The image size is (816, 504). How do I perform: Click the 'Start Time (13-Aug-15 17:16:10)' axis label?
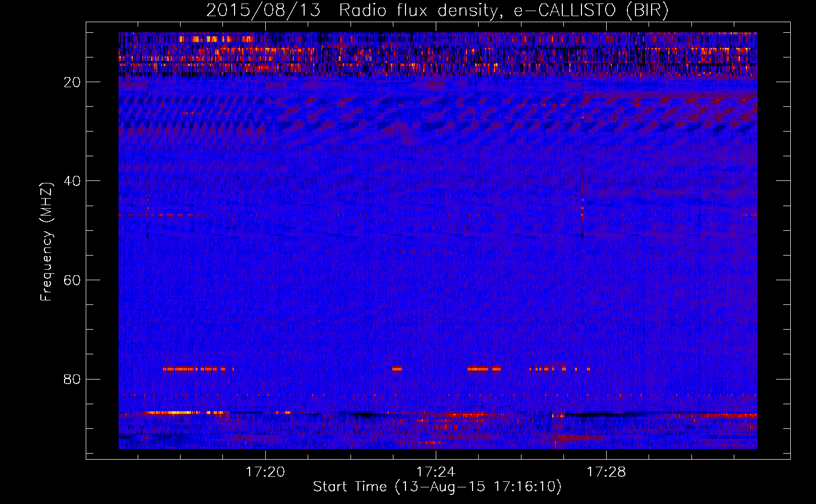(437, 487)
